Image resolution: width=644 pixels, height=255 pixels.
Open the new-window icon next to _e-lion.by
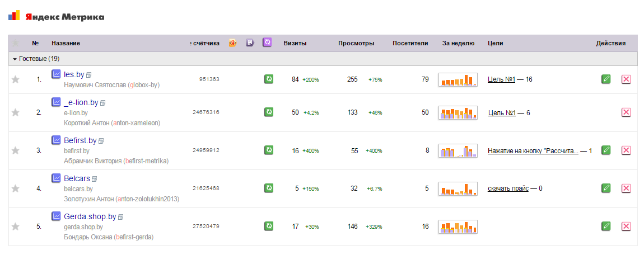click(x=102, y=103)
